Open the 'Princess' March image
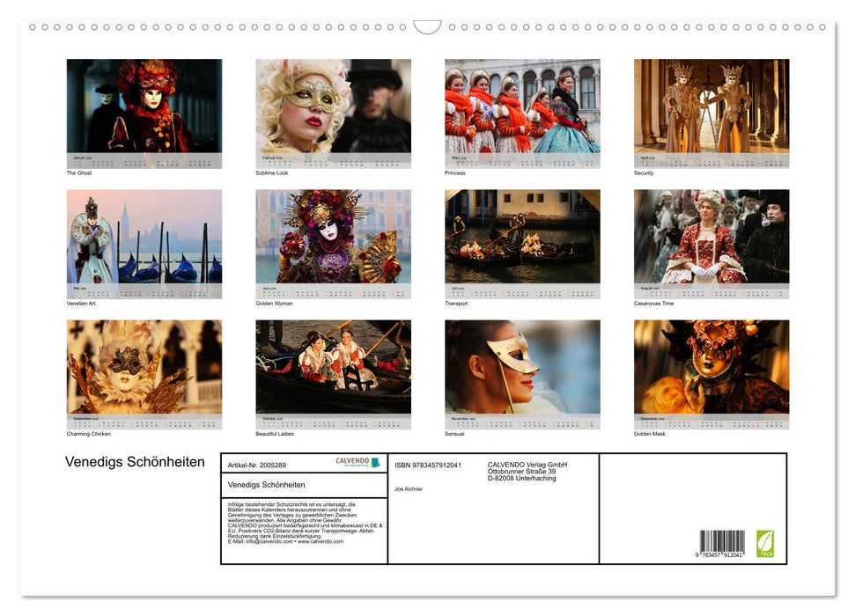Image resolution: width=855 pixels, height=616 pixels. 522,106
